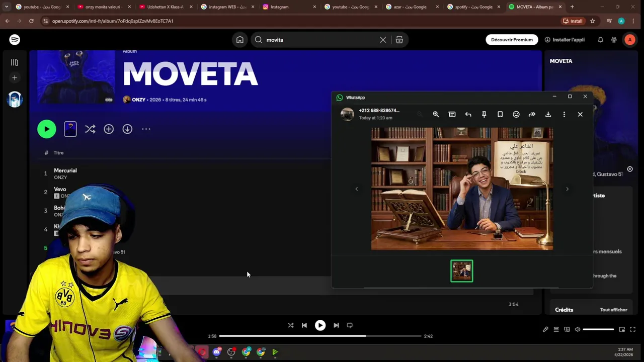
Task: Click the bookmark icon in the WhatsApp toolbar
Action: (x=500, y=115)
